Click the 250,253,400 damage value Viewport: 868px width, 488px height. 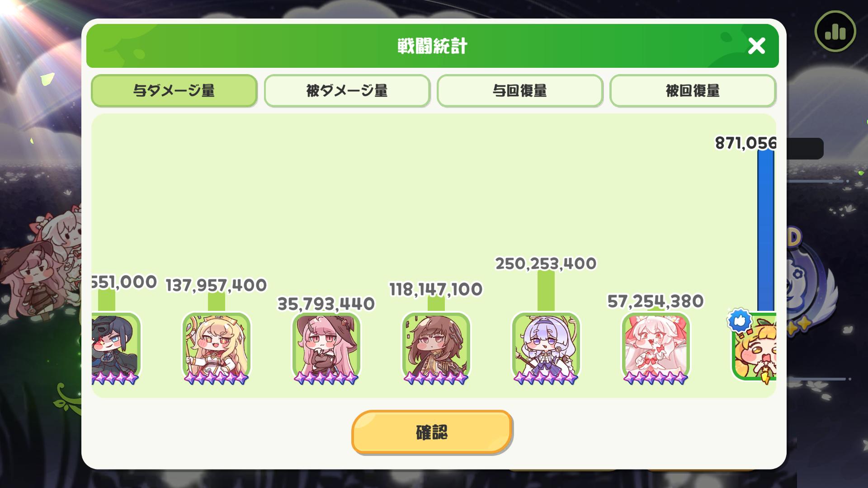click(x=546, y=263)
